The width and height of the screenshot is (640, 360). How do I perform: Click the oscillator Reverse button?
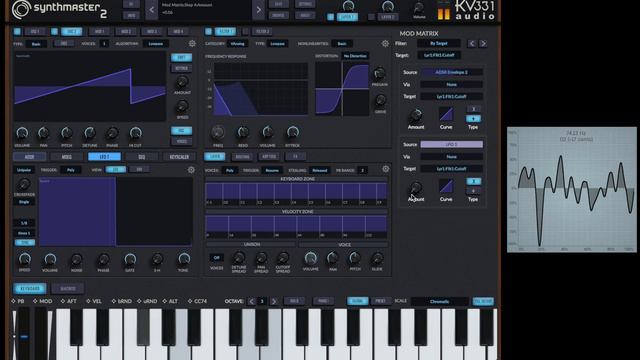(182, 68)
